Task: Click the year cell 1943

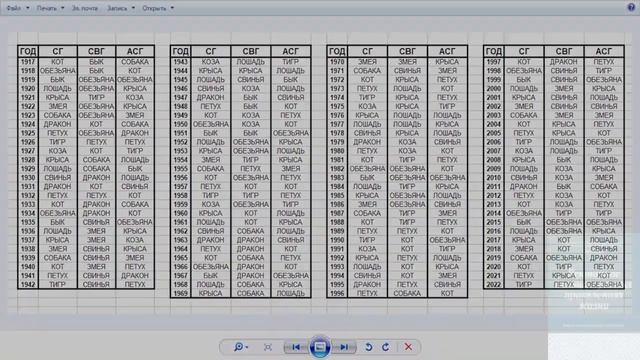Action: coord(180,62)
